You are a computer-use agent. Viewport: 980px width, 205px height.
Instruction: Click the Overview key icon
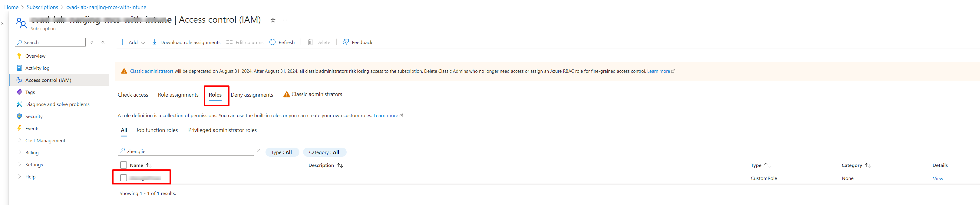tap(19, 56)
